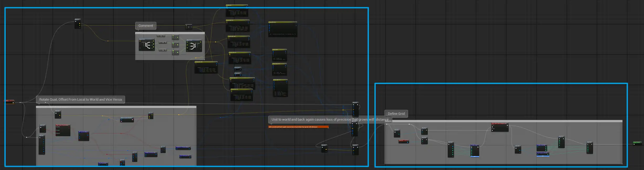644x170 pixels.
Task: Select the right merge node in Comment box
Action: pyautogui.click(x=194, y=46)
